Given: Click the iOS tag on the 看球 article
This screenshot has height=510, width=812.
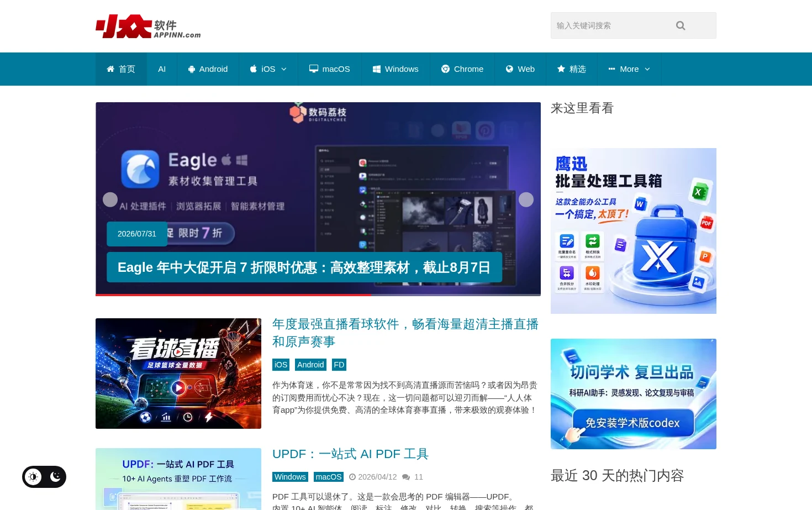Looking at the screenshot, I should click(x=281, y=365).
